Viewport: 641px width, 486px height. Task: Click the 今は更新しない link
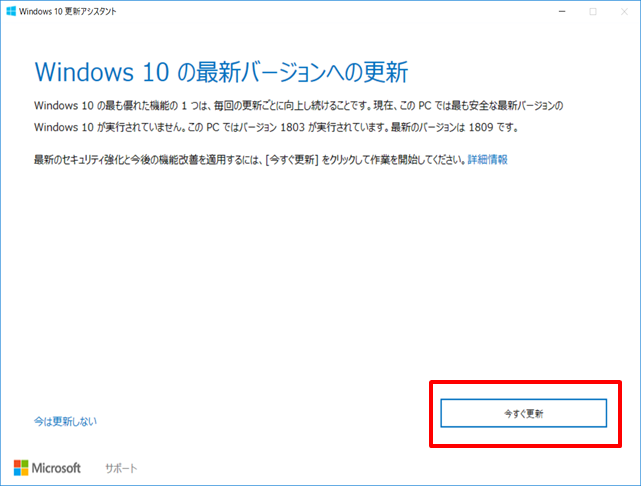point(65,421)
